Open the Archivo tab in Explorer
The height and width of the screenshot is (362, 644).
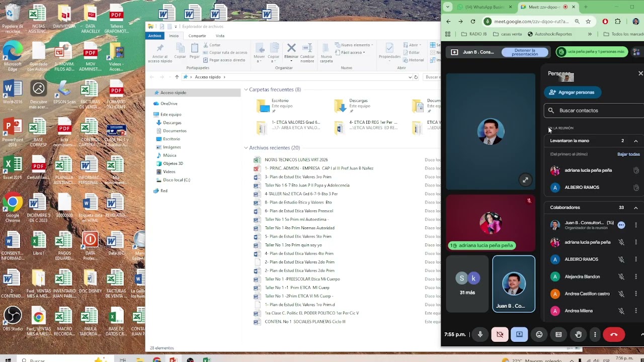(155, 36)
